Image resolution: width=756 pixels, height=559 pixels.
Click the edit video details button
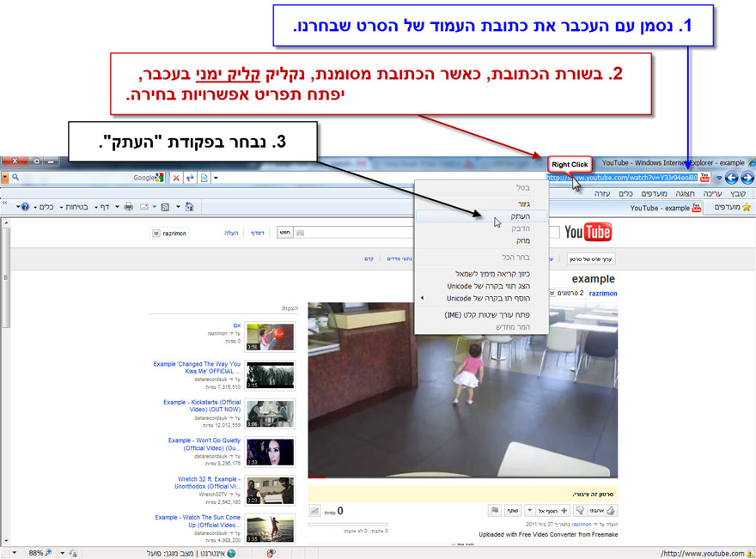pyautogui.click(x=591, y=258)
